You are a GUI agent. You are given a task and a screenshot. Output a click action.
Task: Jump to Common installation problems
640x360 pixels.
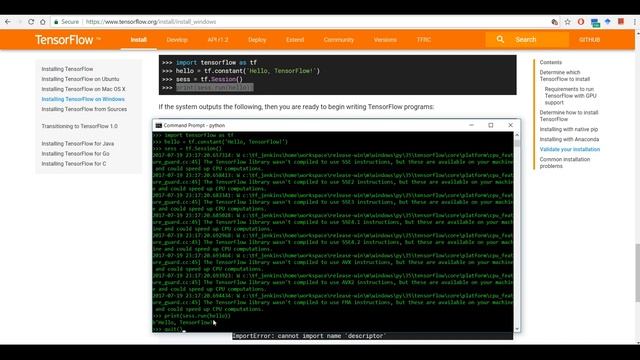tap(564, 162)
